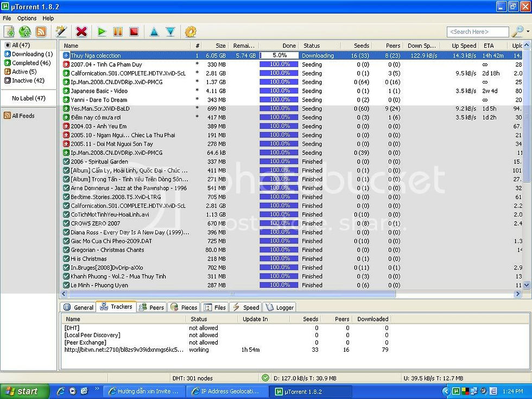Image resolution: width=532 pixels, height=399 pixels.
Task: Switch to the IP Address Geolocation taskbar window
Action: (x=227, y=391)
